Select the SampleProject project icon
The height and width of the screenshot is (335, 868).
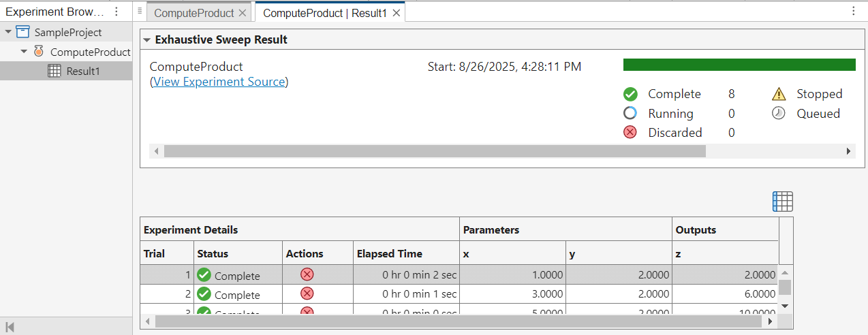tap(22, 32)
